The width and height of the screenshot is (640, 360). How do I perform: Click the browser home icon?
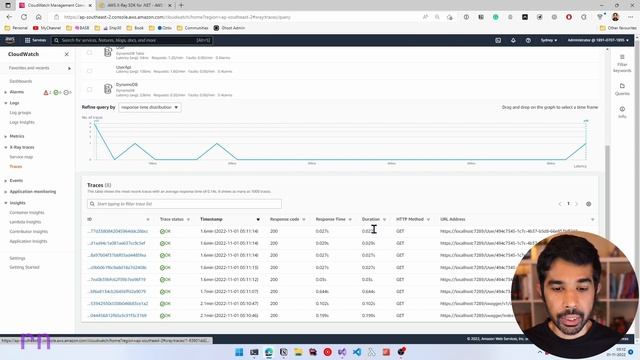point(39,17)
